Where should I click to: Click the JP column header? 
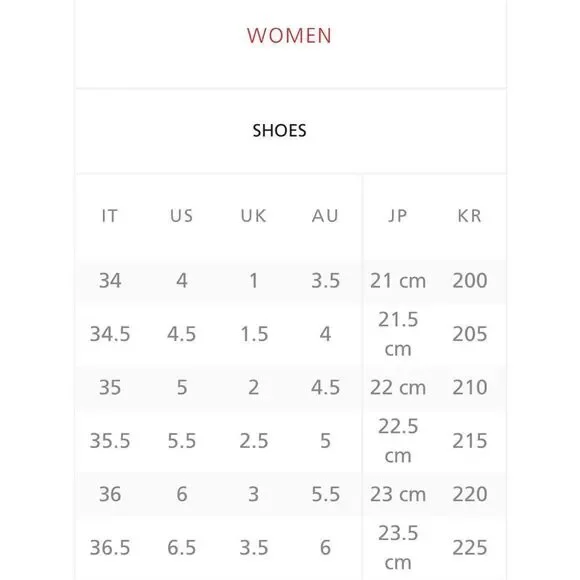pyautogui.click(x=398, y=216)
